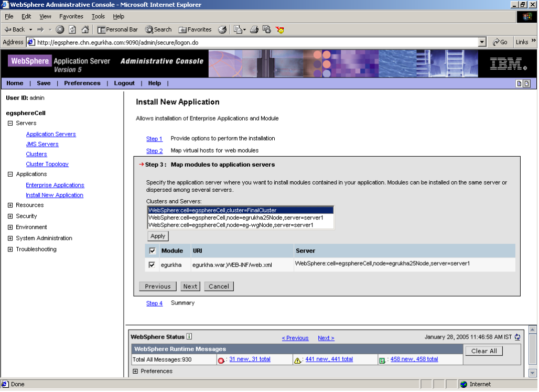Expand the Security tree node
Viewport: 539px width, 392px height.
click(x=10, y=216)
